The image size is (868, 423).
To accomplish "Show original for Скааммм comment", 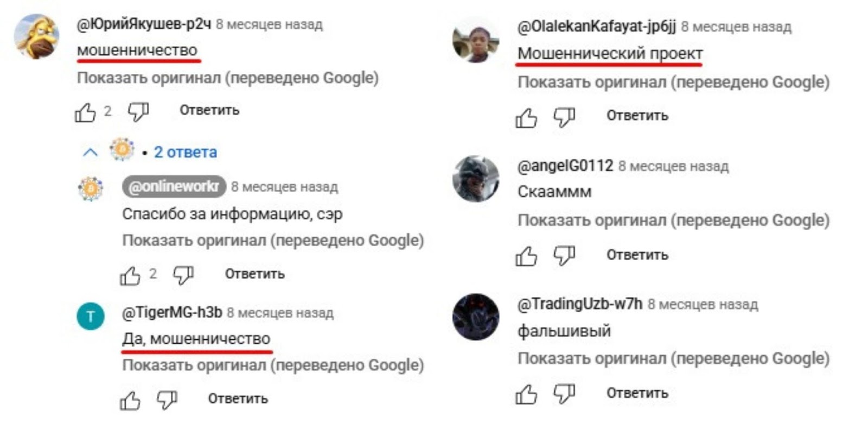I will tap(673, 220).
